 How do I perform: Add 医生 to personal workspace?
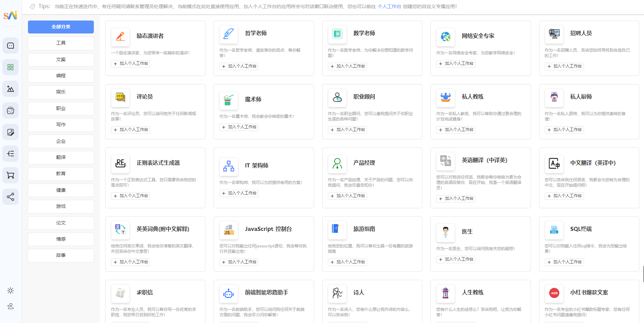pos(456,259)
